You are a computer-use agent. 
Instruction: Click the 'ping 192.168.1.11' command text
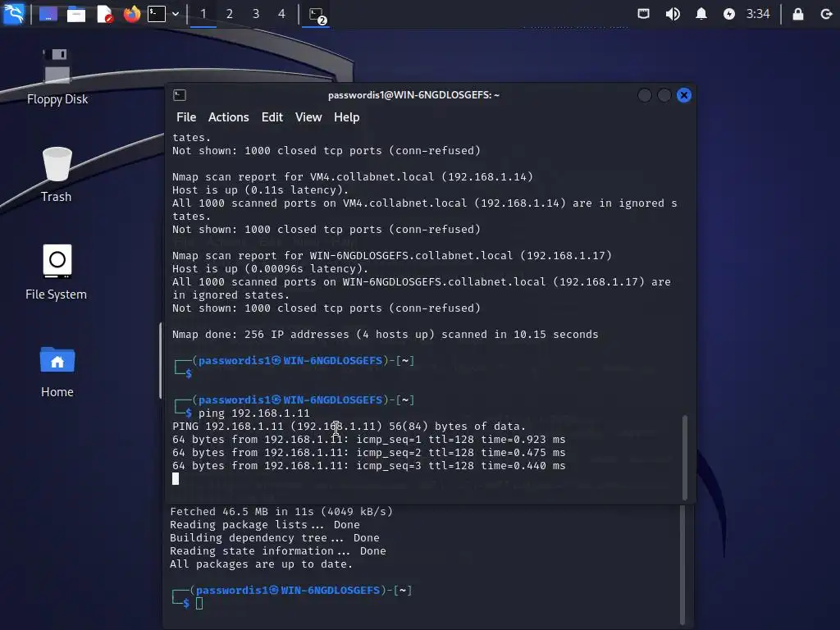click(x=254, y=413)
